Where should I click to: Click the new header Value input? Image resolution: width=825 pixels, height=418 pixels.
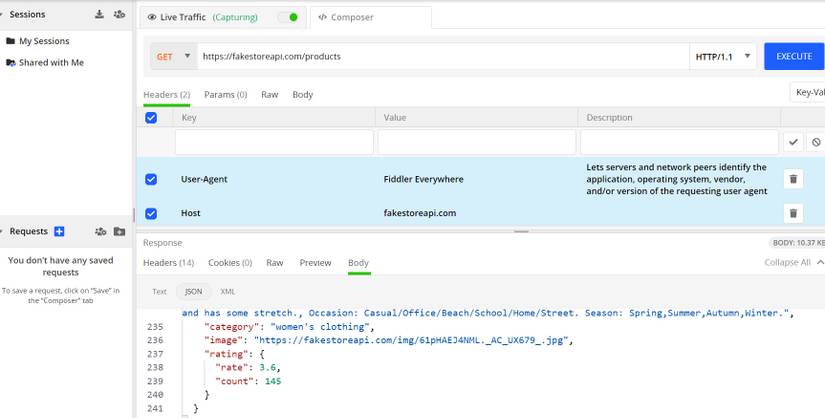pyautogui.click(x=477, y=142)
